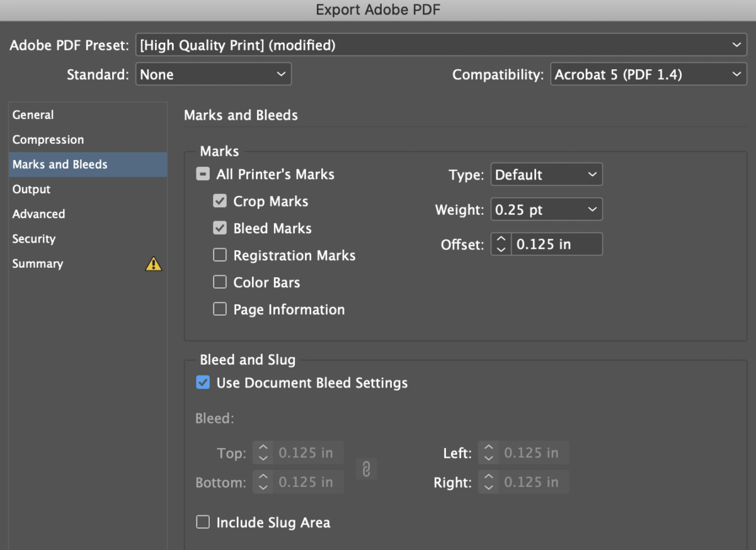
Task: Click the Offset up stepper arrow
Action: tap(500, 239)
